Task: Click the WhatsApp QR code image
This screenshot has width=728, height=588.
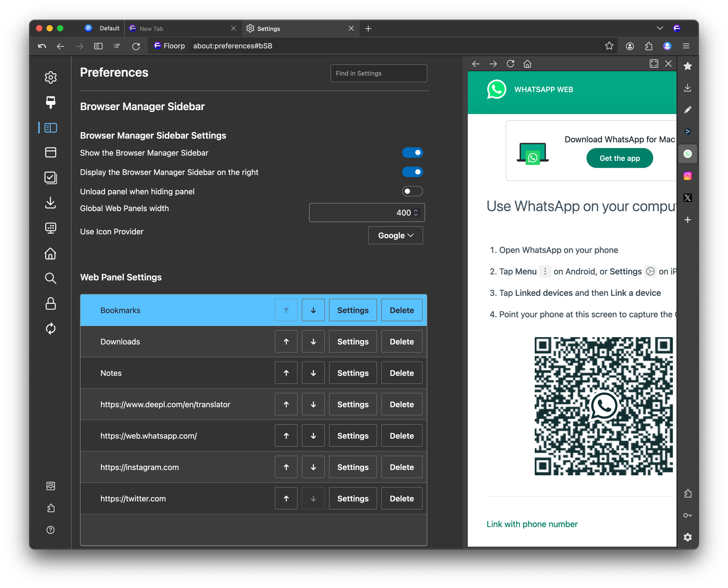Action: pos(604,406)
